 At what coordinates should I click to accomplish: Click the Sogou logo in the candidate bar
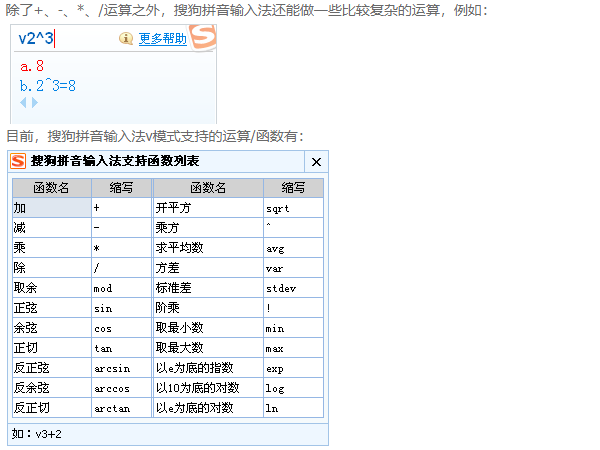coord(203,39)
